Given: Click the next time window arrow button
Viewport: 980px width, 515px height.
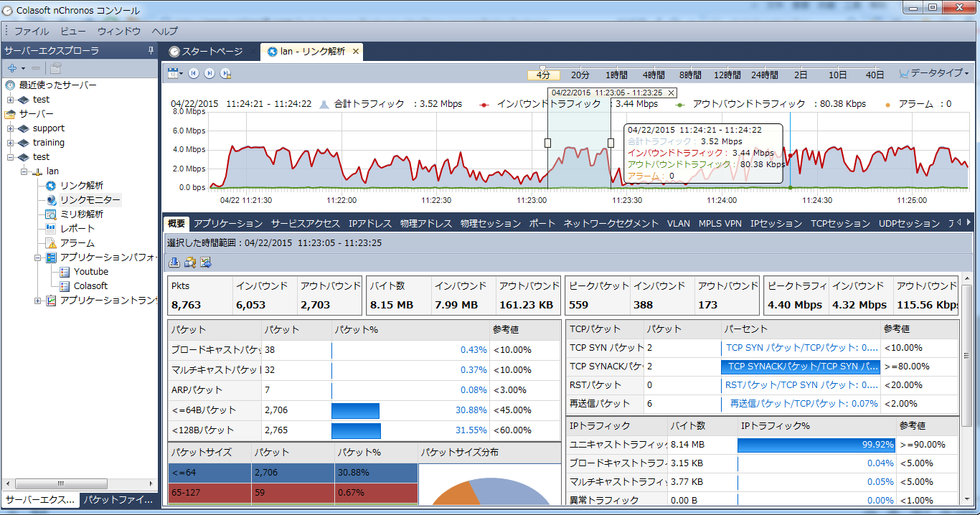Looking at the screenshot, I should 209,73.
